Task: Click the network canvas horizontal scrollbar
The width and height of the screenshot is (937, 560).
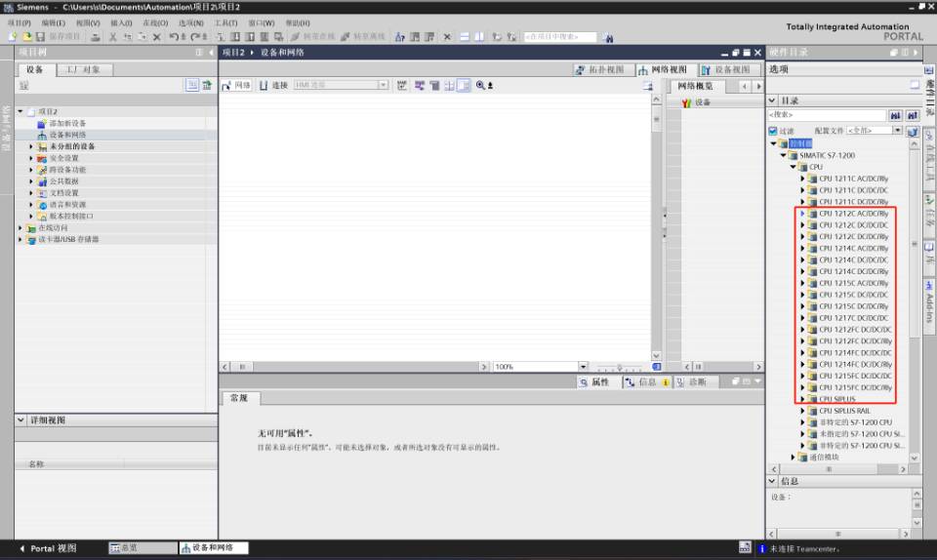Action: pos(355,367)
